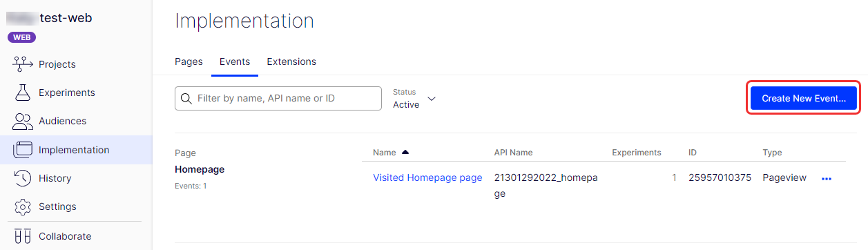The image size is (868, 250).
Task: Click the search magnifier icon
Action: (186, 99)
